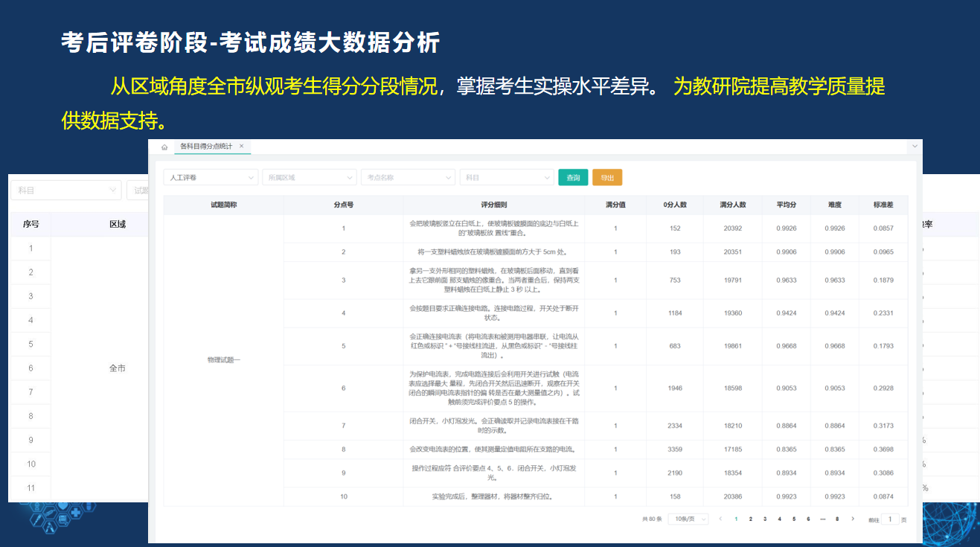
Task: Open the 科目 dropdown in the background panel
Action: (65, 191)
